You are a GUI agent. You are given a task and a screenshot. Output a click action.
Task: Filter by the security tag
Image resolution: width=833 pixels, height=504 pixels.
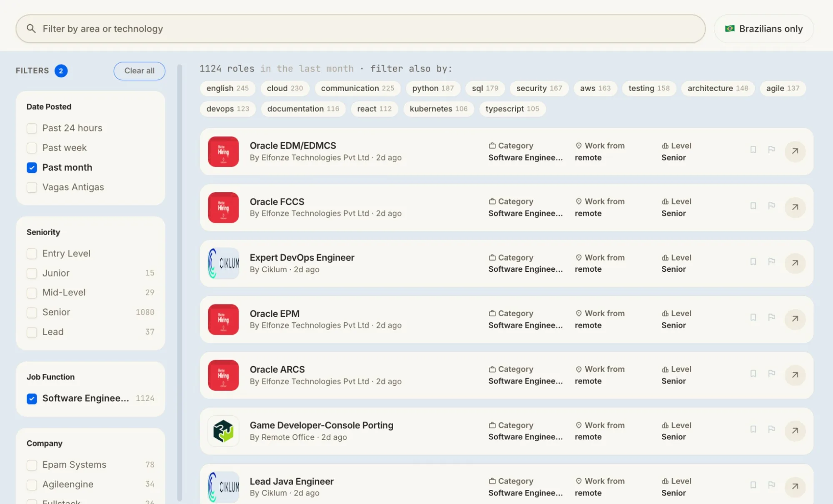pyautogui.click(x=539, y=88)
